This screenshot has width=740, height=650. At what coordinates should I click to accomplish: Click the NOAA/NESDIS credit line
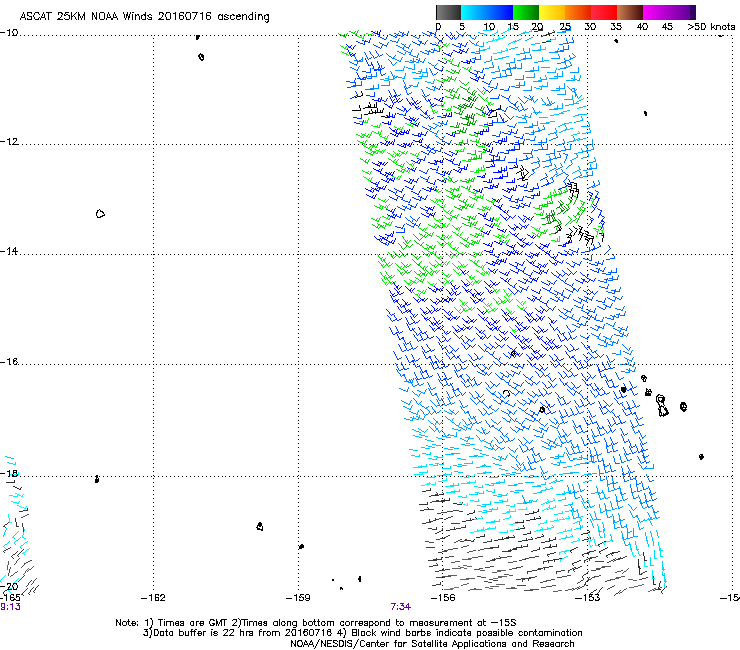tap(432, 644)
